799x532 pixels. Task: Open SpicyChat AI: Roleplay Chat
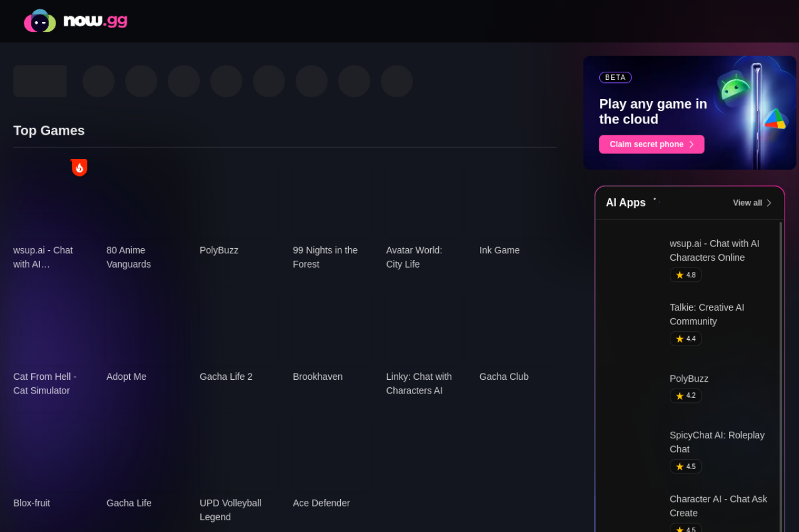coord(717,442)
